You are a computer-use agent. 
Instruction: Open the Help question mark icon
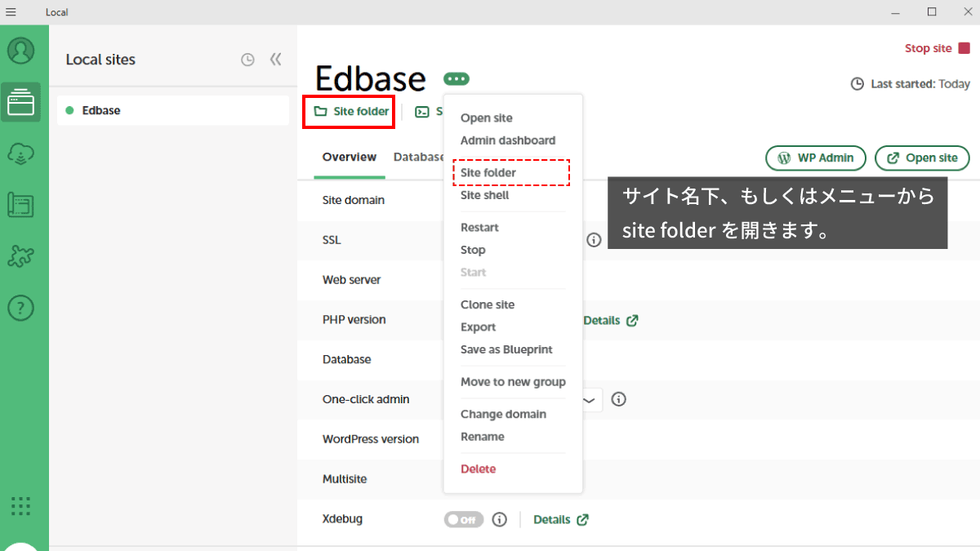(x=21, y=308)
